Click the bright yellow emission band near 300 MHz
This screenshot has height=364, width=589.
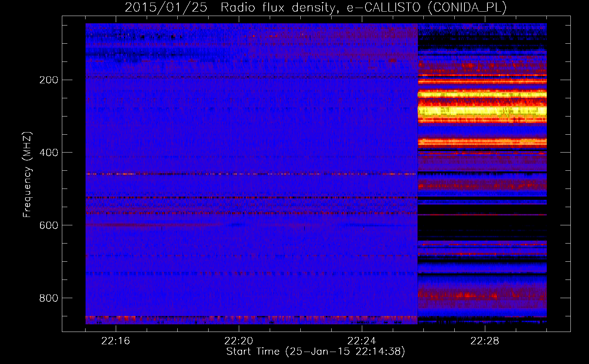tap(482, 111)
